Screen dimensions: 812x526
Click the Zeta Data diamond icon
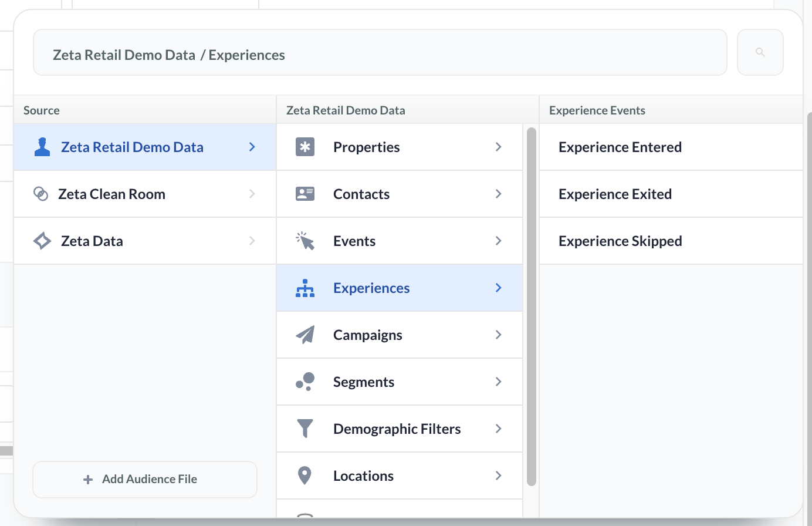click(42, 241)
